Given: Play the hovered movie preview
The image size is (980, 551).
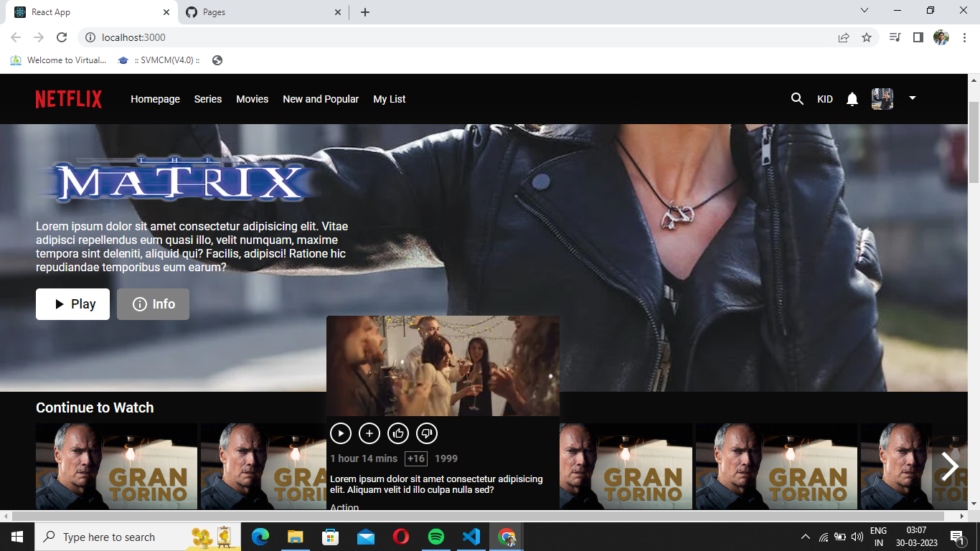Looking at the screenshot, I should 341,433.
